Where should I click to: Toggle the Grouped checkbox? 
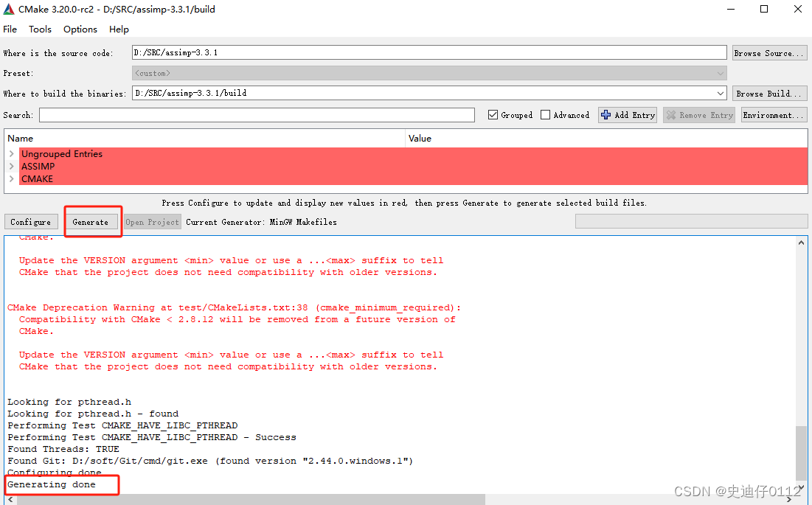coord(493,115)
